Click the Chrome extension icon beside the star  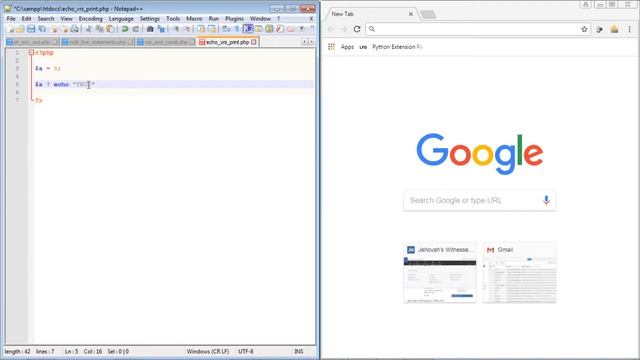click(x=599, y=29)
